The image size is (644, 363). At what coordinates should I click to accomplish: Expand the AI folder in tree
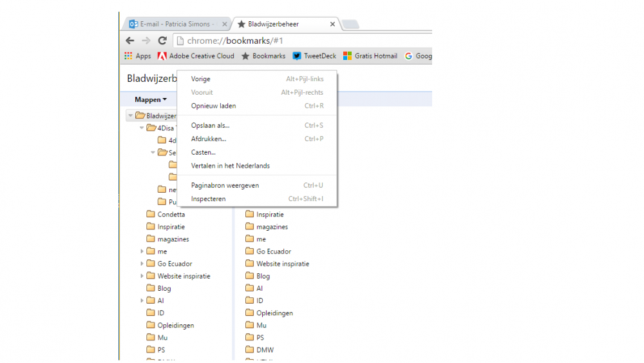pyautogui.click(x=142, y=300)
